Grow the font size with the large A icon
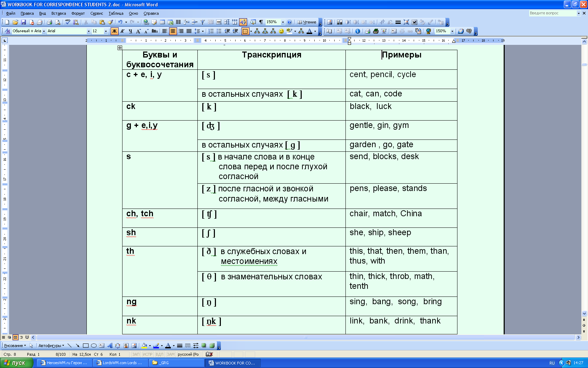The image size is (588, 368). (138, 31)
